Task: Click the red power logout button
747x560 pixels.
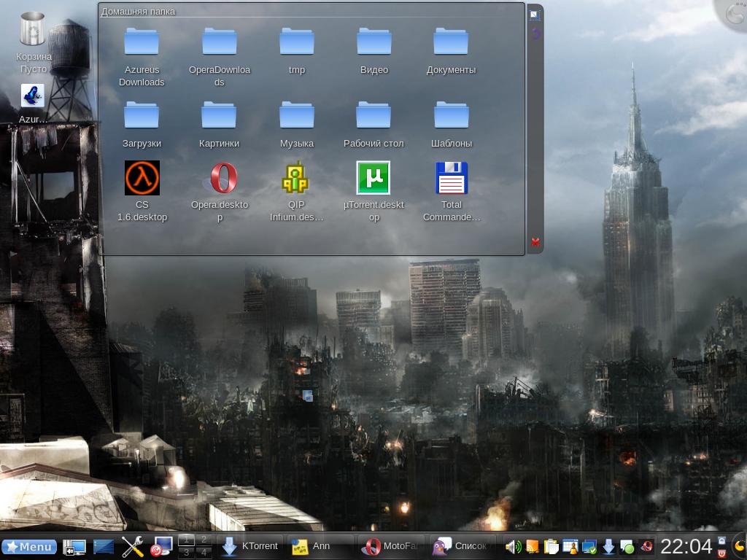Action: point(722,553)
